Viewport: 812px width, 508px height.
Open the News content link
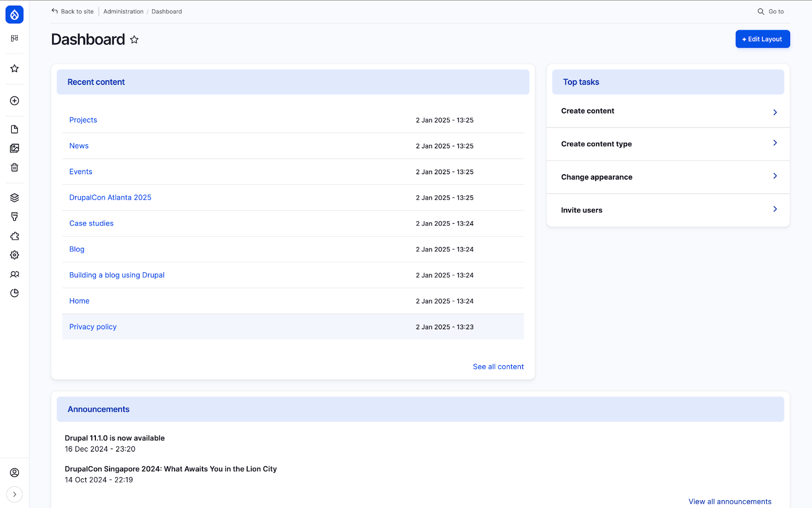click(79, 146)
